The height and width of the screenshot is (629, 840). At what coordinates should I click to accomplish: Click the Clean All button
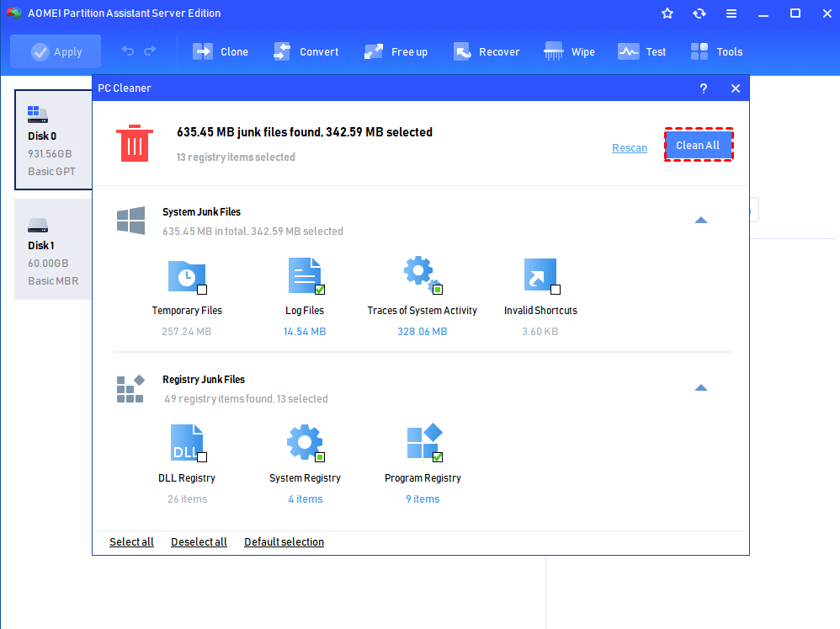698,145
